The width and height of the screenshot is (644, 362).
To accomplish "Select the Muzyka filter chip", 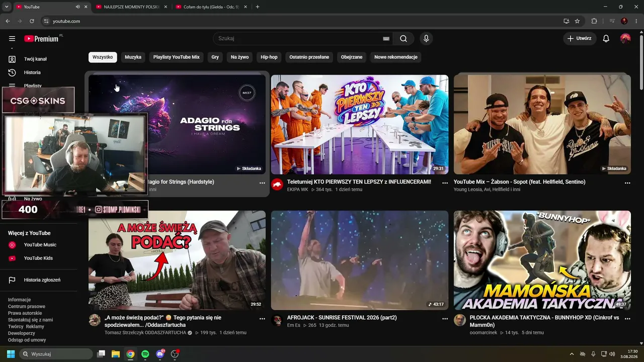I will click(133, 57).
